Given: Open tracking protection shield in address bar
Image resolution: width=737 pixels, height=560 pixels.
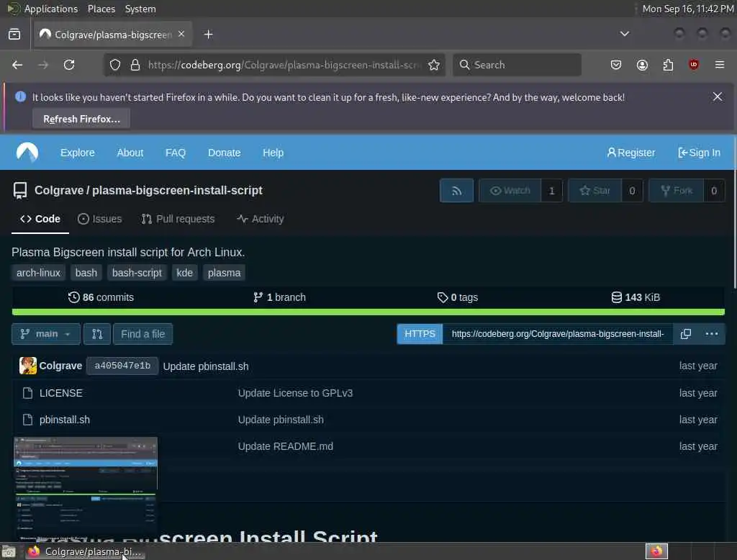Looking at the screenshot, I should click(x=115, y=65).
